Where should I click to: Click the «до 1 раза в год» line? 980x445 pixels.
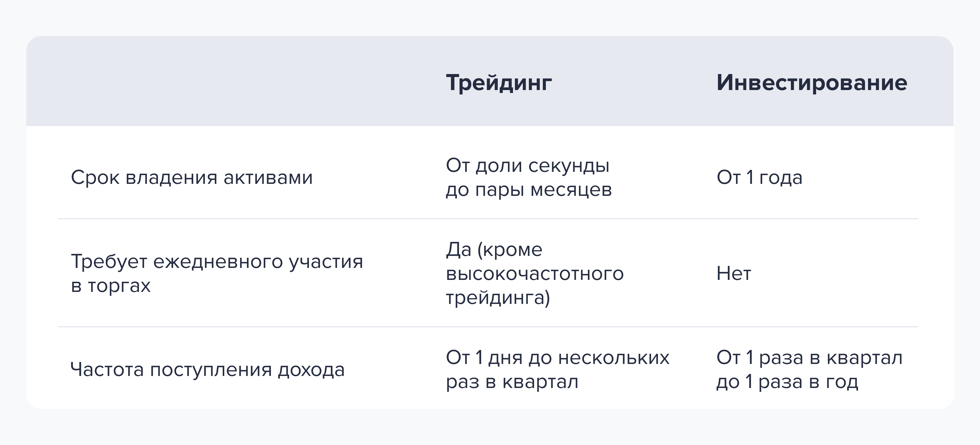tap(787, 381)
